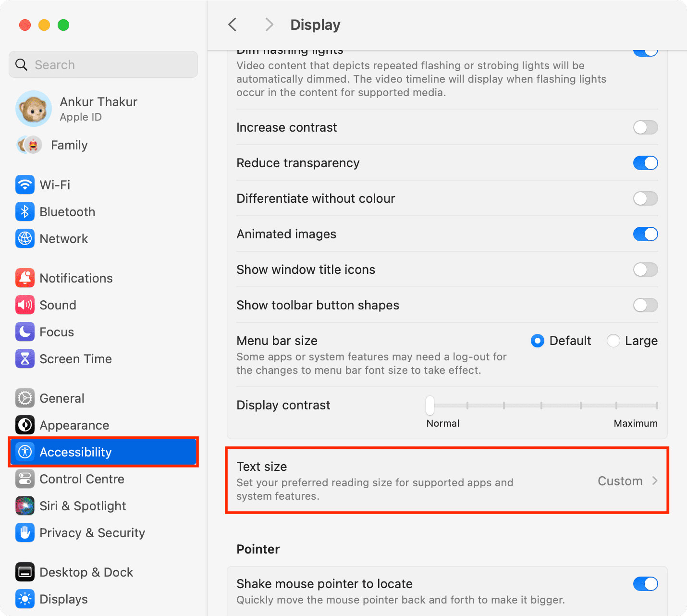This screenshot has width=687, height=616.
Task: Click the Search field in sidebar
Action: coord(103,64)
